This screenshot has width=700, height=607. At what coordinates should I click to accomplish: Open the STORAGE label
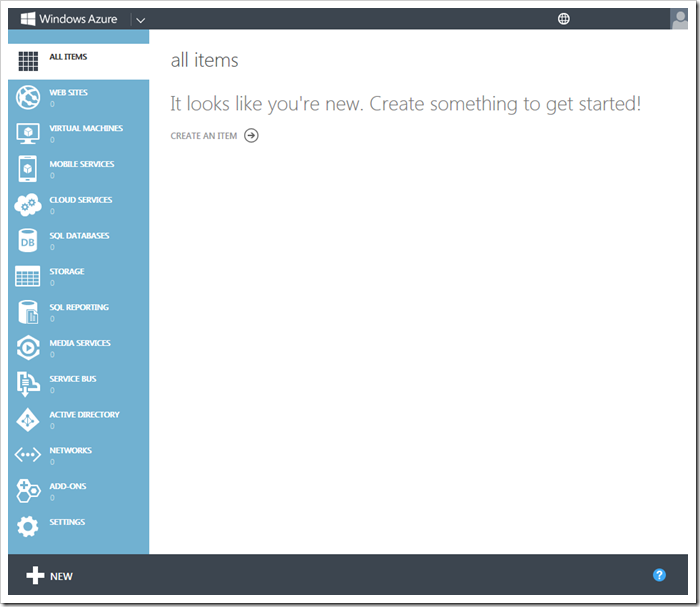67,271
